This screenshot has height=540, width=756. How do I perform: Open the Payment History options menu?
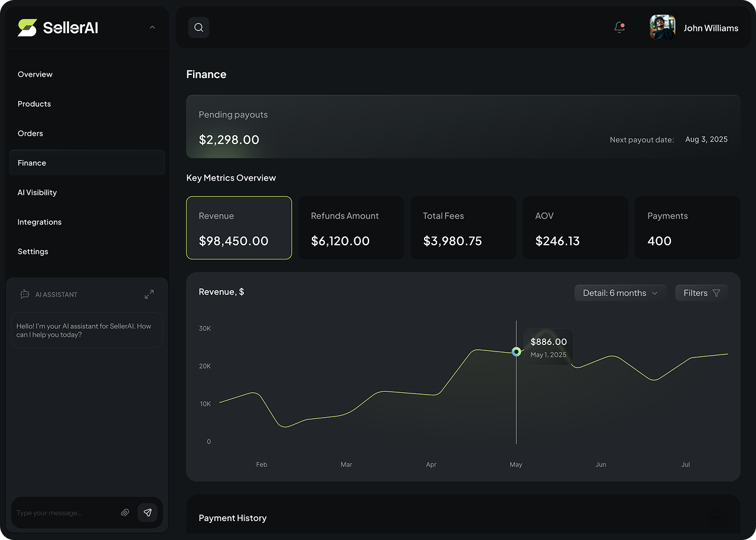[x=718, y=518]
